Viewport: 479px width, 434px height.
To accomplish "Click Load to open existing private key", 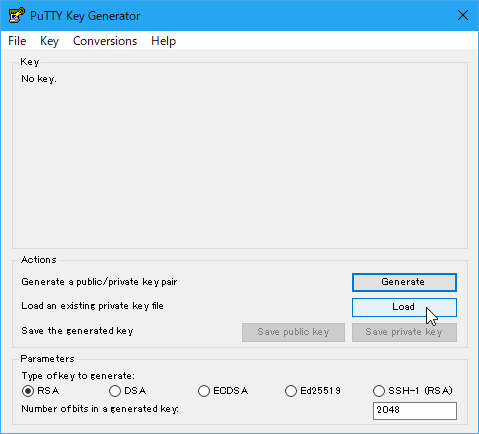I will (x=404, y=307).
